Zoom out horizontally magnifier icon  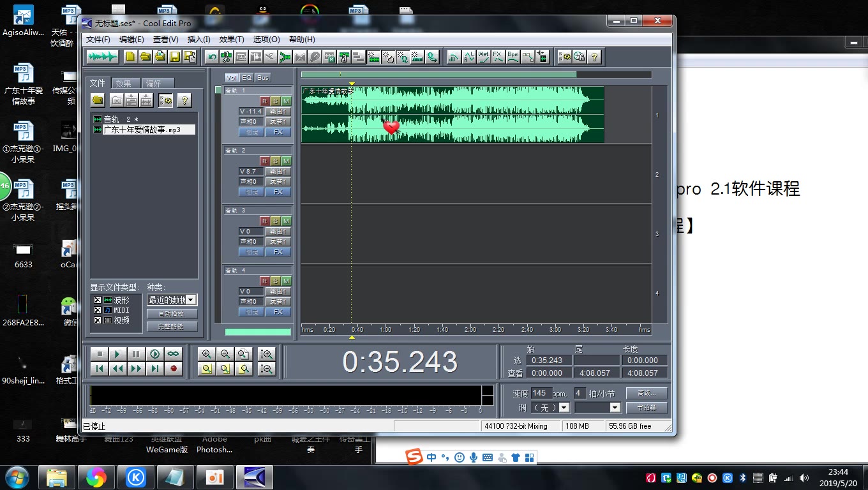225,354
